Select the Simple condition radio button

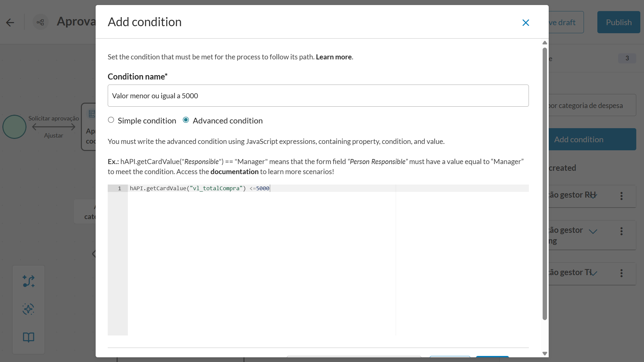click(111, 120)
